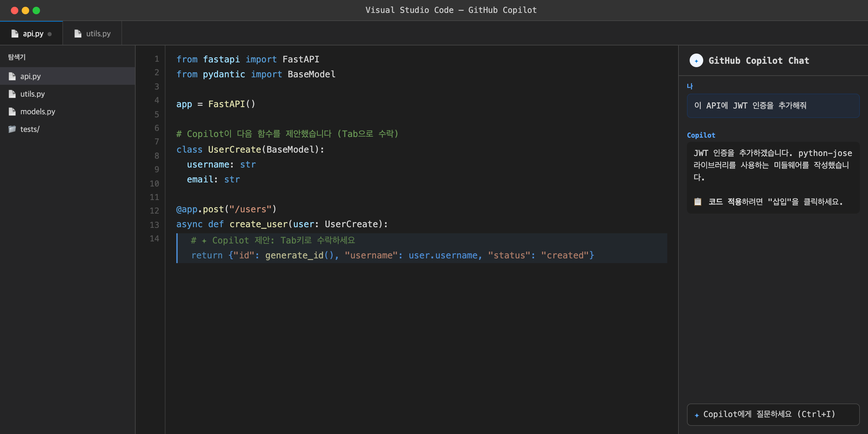
Task: Click line number 7 in the gutter
Action: (x=157, y=141)
